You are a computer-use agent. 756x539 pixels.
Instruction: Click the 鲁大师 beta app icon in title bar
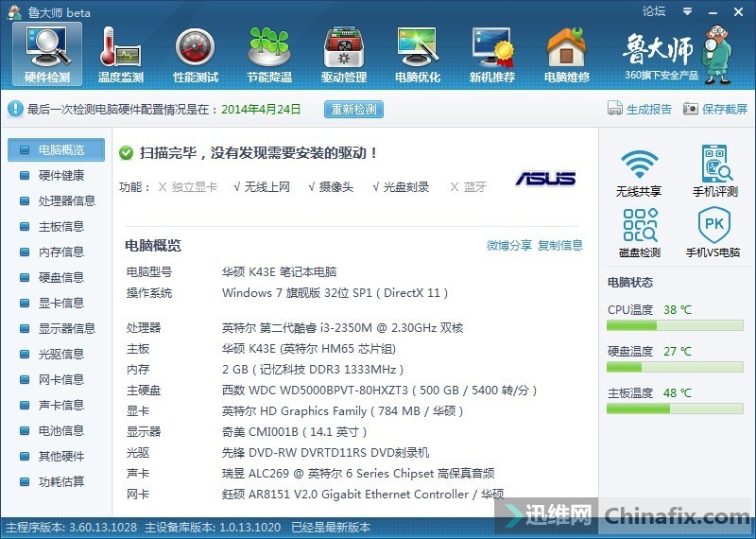14,12
